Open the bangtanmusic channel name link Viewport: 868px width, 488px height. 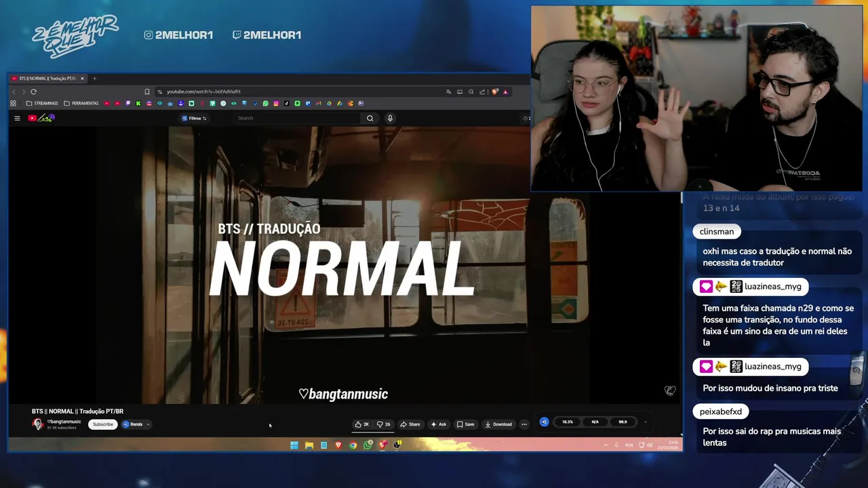(64, 422)
